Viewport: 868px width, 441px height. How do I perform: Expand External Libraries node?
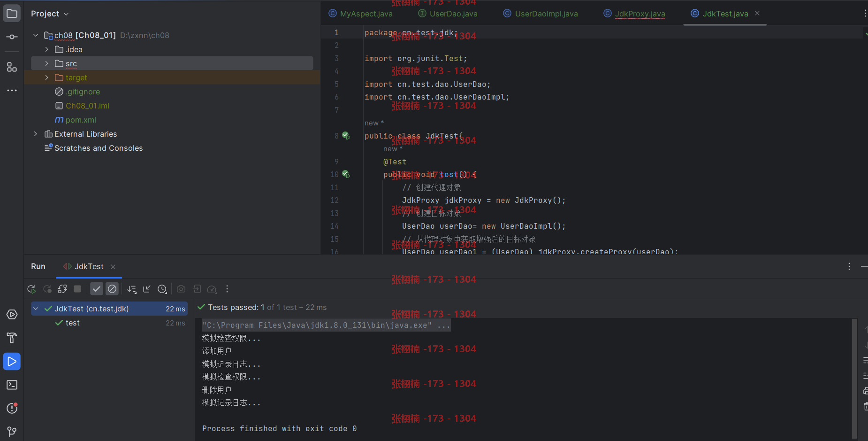36,134
